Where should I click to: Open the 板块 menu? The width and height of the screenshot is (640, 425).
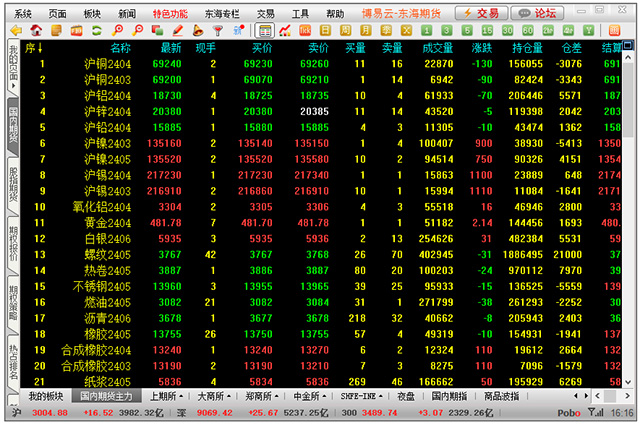(92, 14)
